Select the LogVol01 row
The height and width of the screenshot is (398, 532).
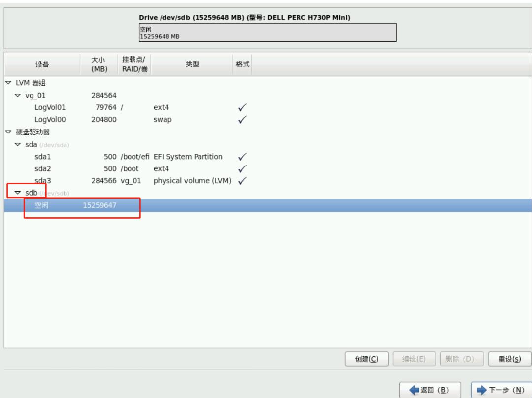[x=267, y=107]
